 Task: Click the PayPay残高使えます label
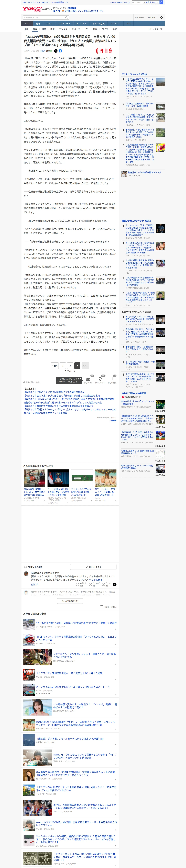pyautogui.click(x=132, y=397)
